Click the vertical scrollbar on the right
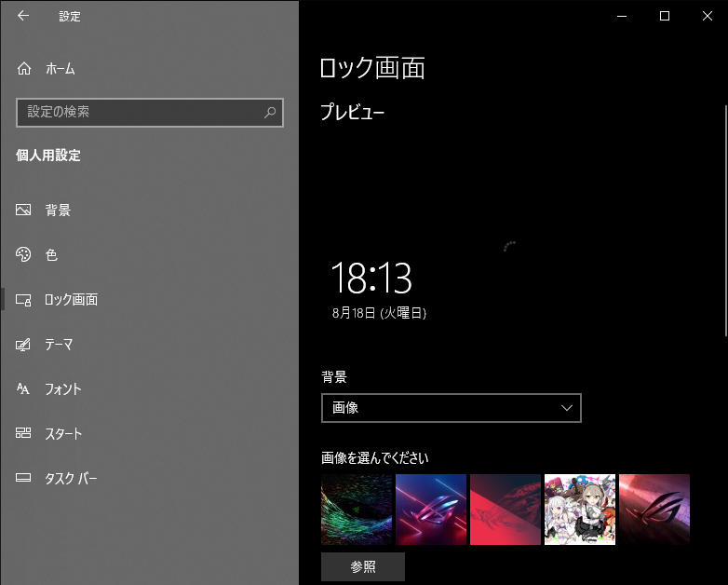Image resolution: width=728 pixels, height=585 pixels. 726,221
